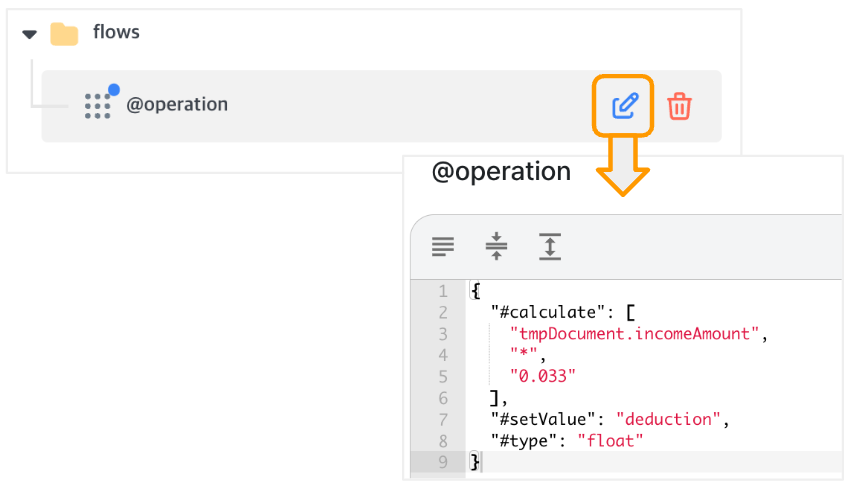Click the flows folder label

point(116,32)
